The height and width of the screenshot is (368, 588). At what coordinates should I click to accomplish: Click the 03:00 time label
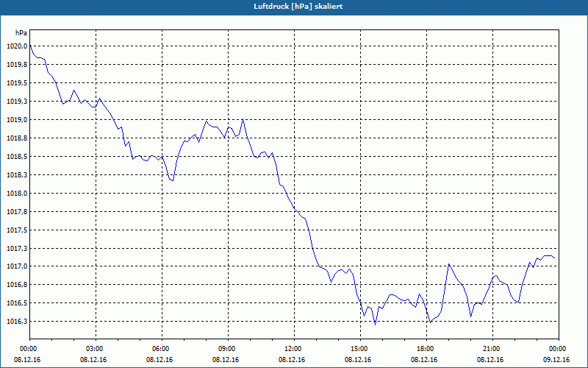coord(96,349)
